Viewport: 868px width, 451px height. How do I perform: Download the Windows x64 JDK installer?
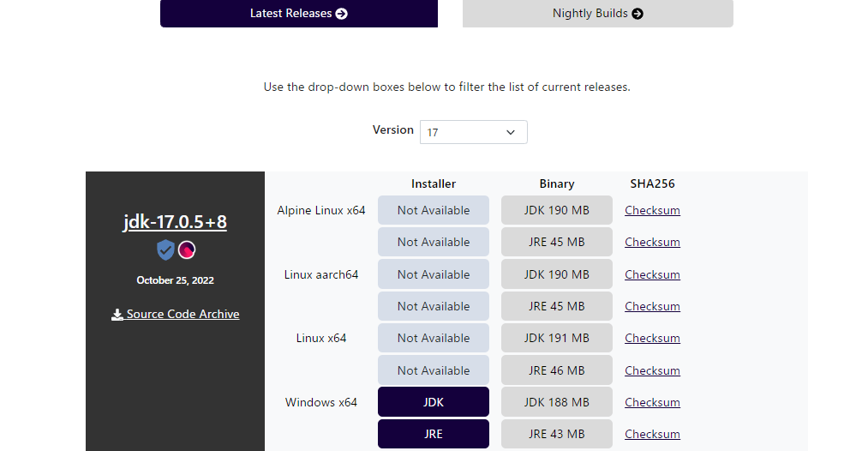tap(433, 402)
